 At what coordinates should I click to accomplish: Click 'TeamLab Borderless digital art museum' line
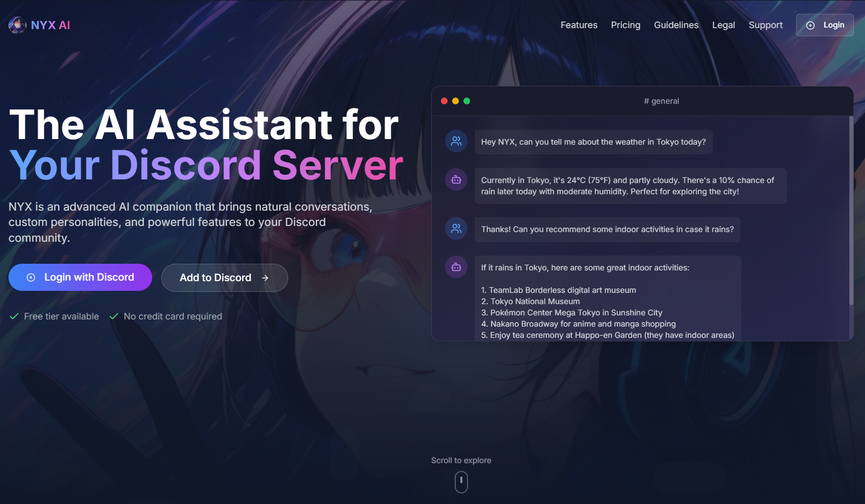click(558, 290)
